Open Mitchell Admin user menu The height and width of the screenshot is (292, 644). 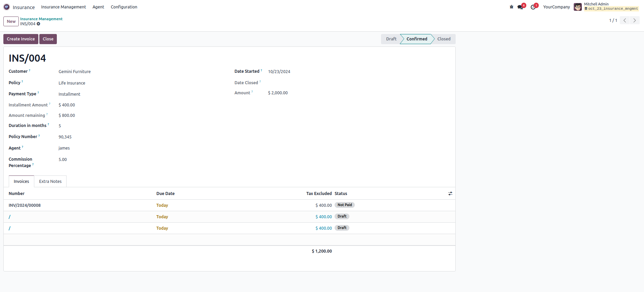click(x=607, y=7)
